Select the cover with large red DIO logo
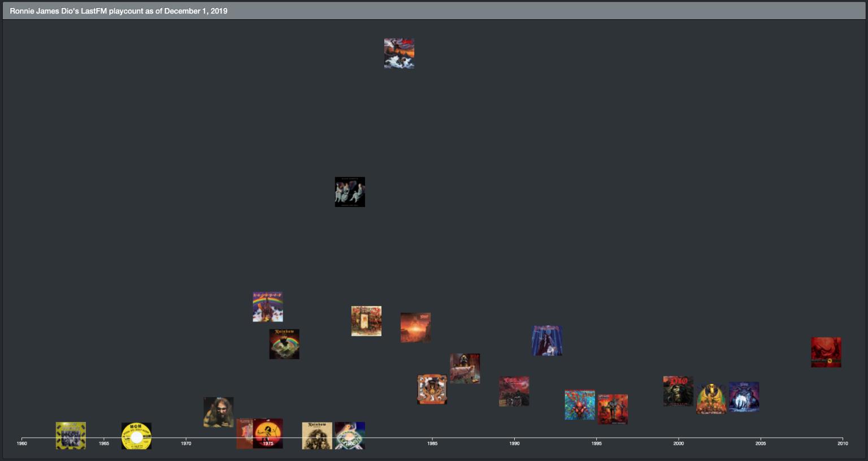868x461 pixels. (678, 391)
